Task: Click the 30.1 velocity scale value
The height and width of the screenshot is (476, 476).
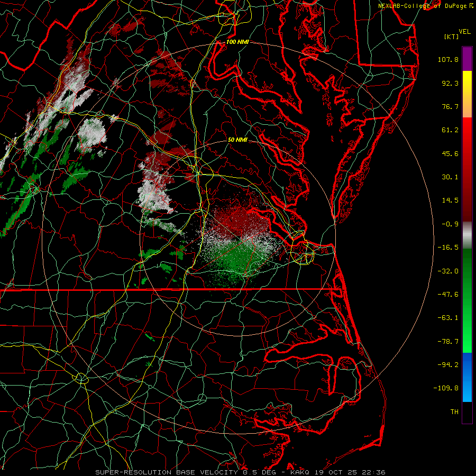Action: (x=450, y=177)
